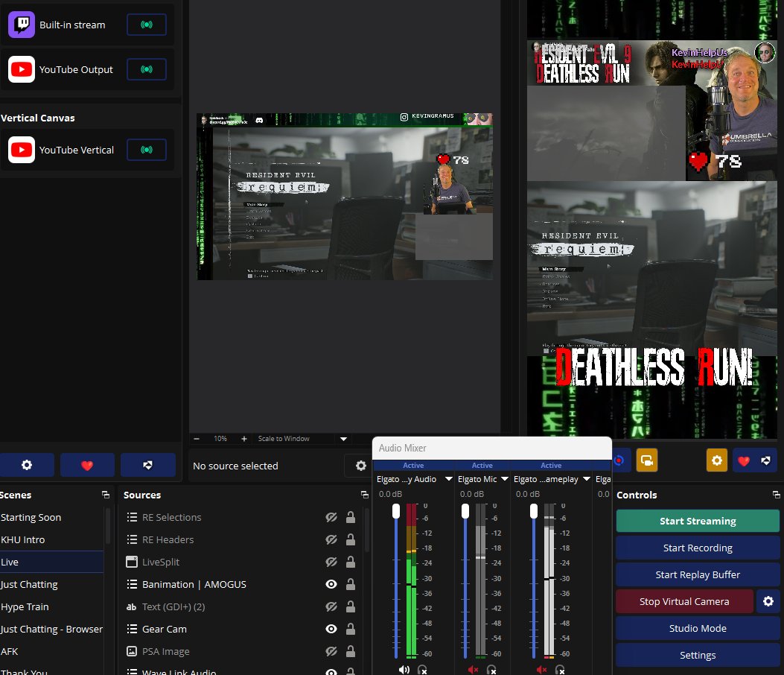This screenshot has width=784, height=675.
Task: Show the PSA Image source
Action: (x=331, y=651)
